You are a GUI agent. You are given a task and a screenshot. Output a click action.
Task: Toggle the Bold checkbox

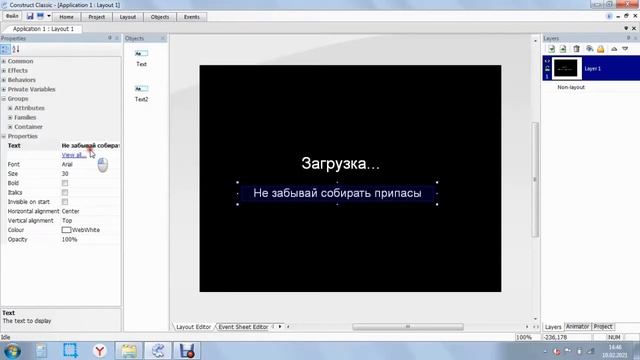pos(65,183)
